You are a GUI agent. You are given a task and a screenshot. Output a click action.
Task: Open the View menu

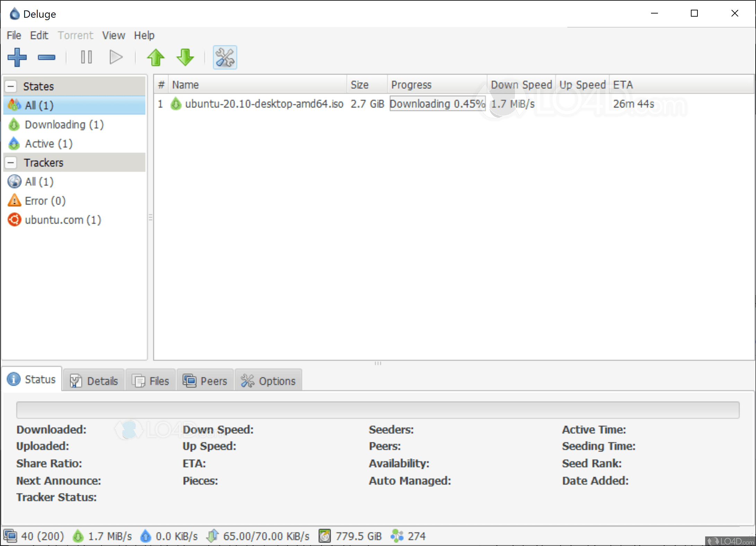tap(113, 35)
